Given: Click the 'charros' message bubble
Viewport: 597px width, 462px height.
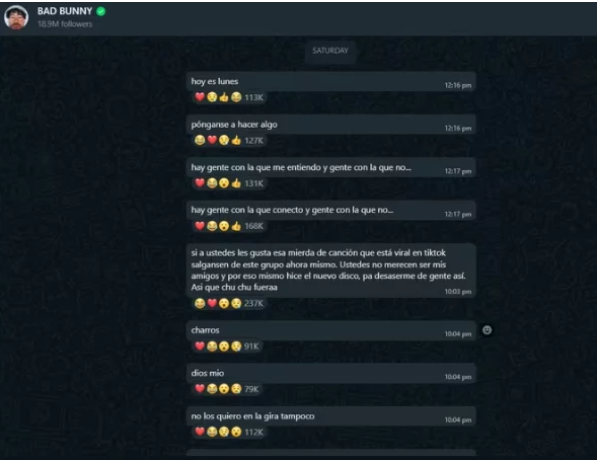Looking at the screenshot, I should pos(331,331).
